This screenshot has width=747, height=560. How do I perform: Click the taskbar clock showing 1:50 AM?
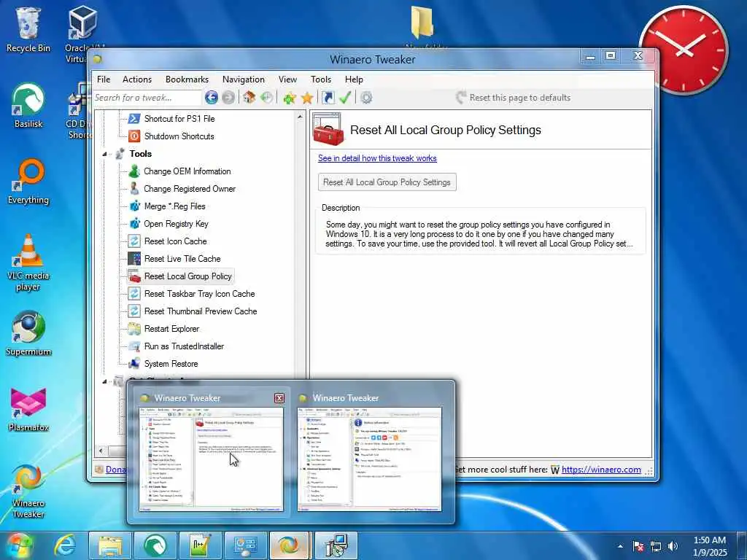710,546
